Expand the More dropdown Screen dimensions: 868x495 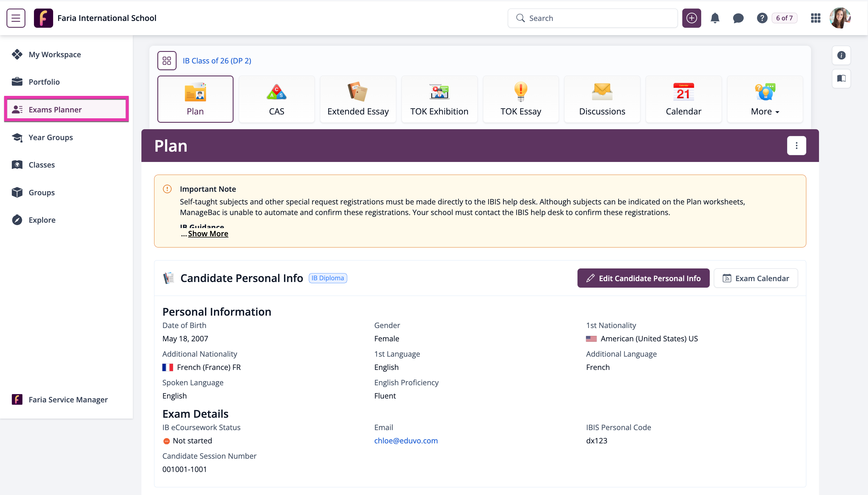tap(765, 99)
